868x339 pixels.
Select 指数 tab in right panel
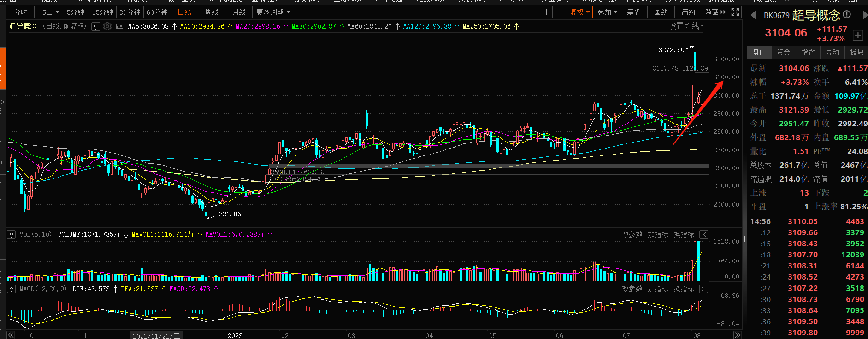(808, 52)
